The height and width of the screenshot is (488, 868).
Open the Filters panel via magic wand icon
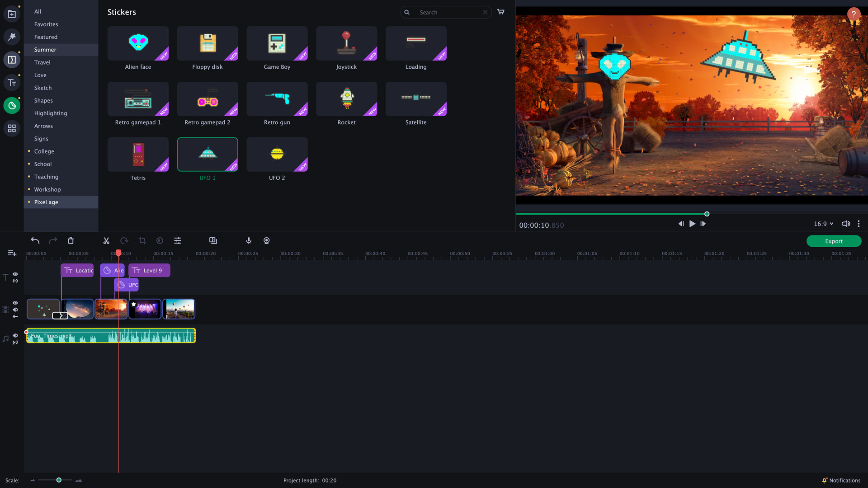(12, 37)
